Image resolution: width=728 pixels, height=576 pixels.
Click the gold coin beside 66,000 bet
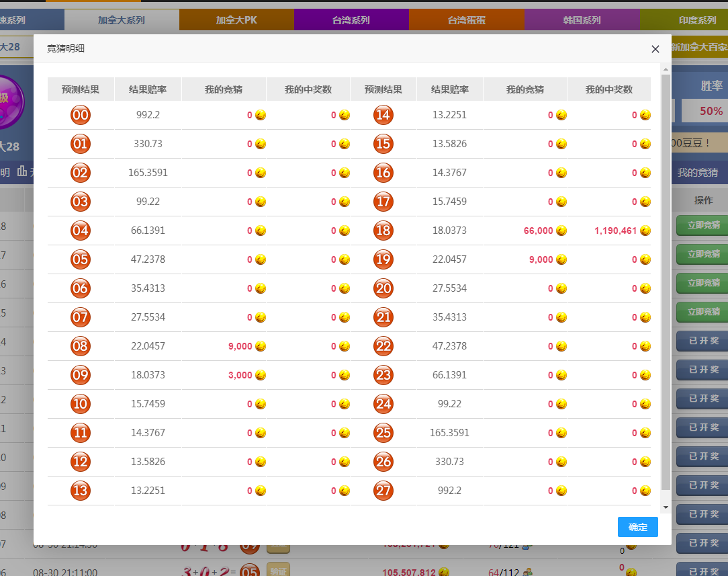[x=561, y=231]
